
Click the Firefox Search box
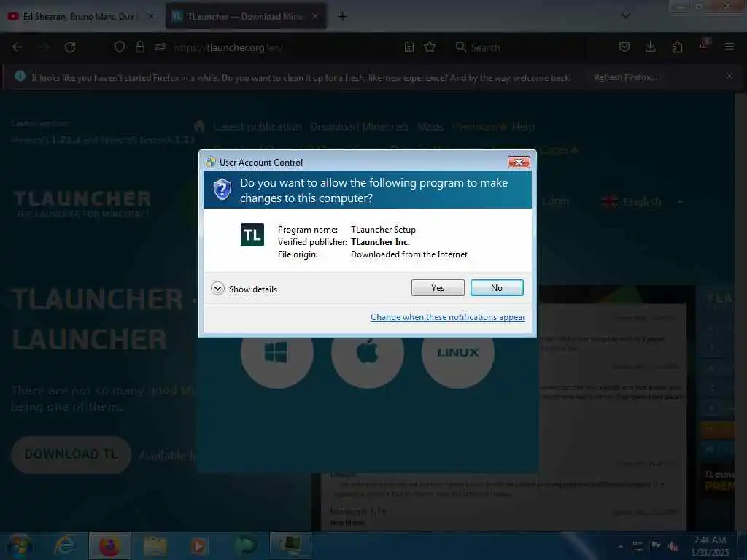pos(519,47)
